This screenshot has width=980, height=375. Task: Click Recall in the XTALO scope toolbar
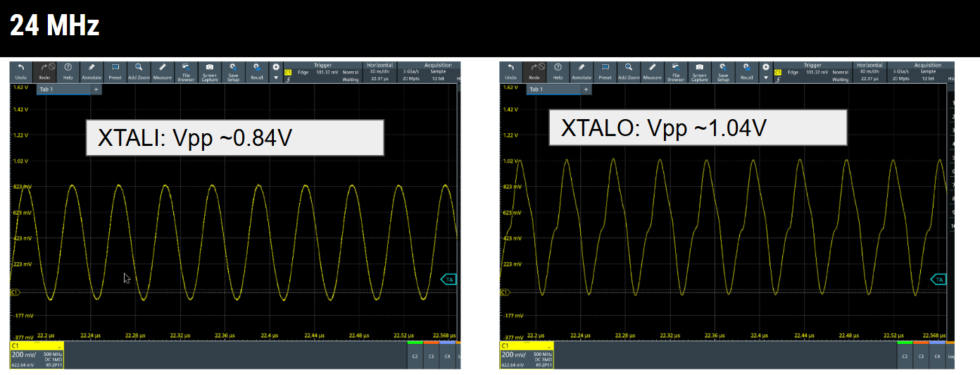coord(747,71)
